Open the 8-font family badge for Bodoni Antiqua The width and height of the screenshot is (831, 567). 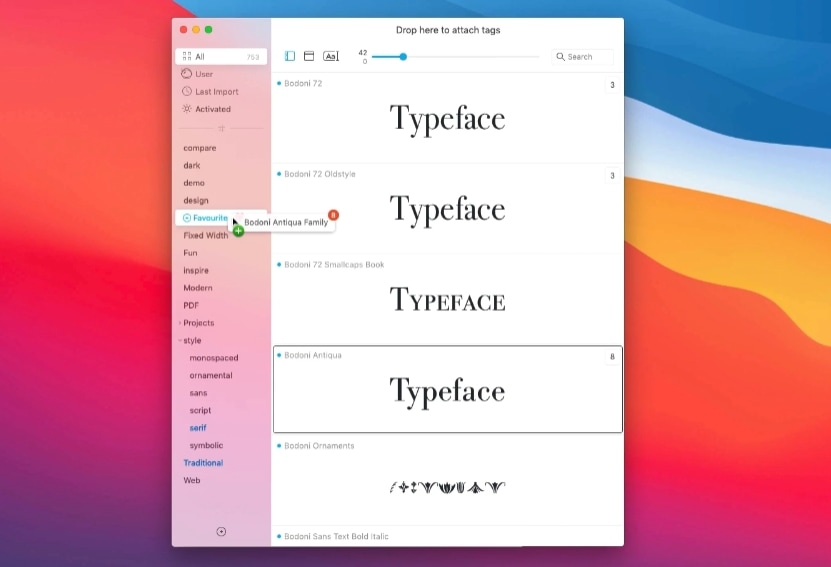(x=612, y=357)
